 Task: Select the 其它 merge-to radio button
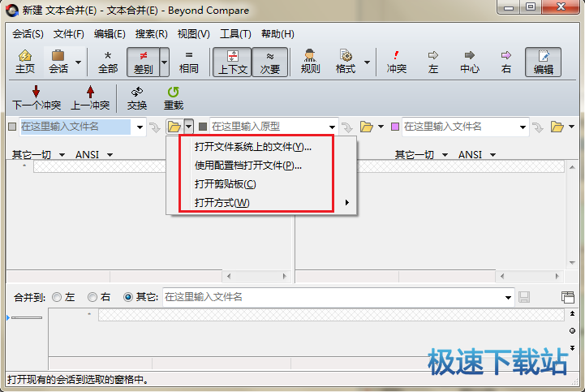(128, 297)
